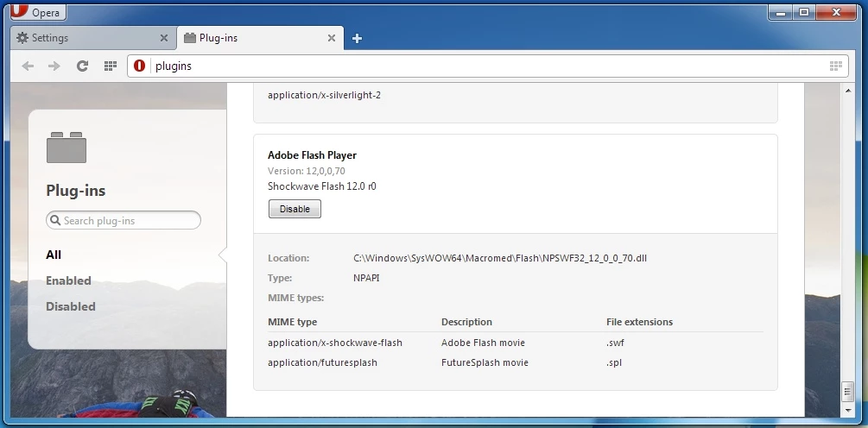
Task: Click the Adobe Flash Player heading
Action: (x=312, y=155)
